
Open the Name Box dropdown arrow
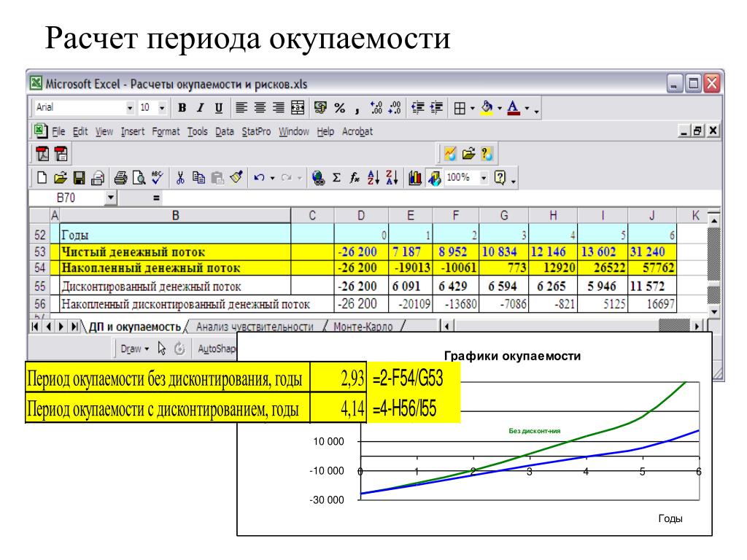click(112, 197)
